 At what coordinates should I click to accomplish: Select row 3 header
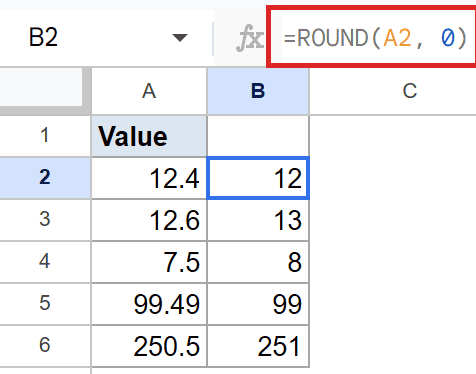point(45,220)
